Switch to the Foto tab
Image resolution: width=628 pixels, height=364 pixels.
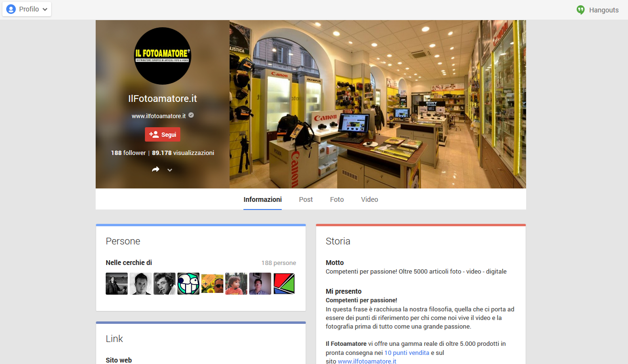tap(337, 199)
